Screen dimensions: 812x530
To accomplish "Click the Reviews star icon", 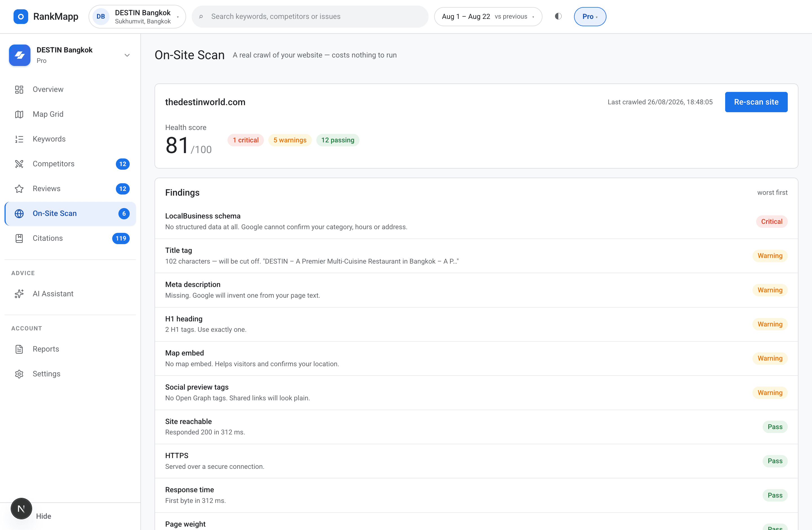I will (19, 189).
